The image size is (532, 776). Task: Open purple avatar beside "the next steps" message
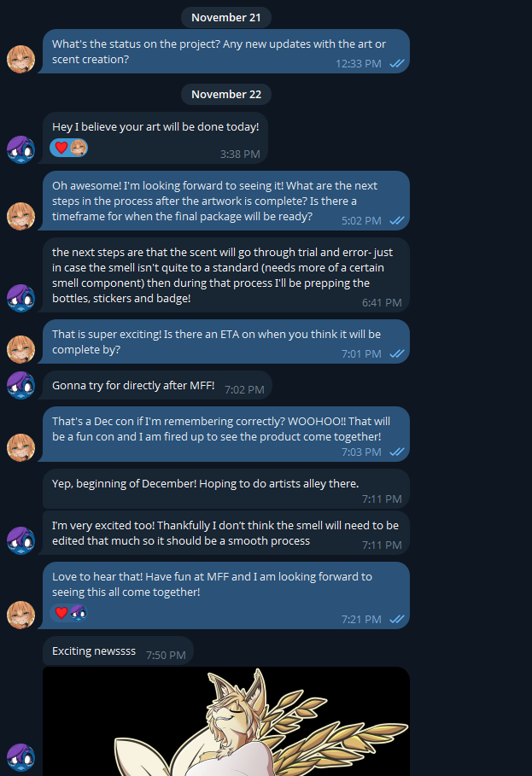tap(20, 299)
